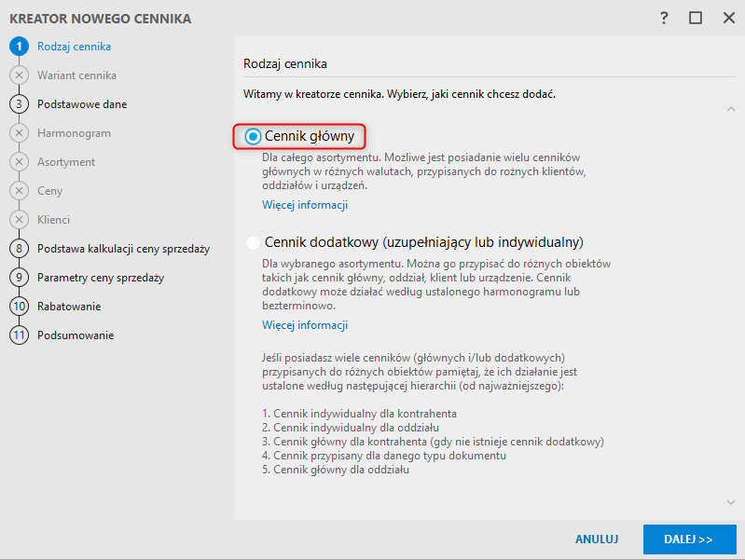
Task: Click the DALEJ >> button
Action: tap(689, 540)
